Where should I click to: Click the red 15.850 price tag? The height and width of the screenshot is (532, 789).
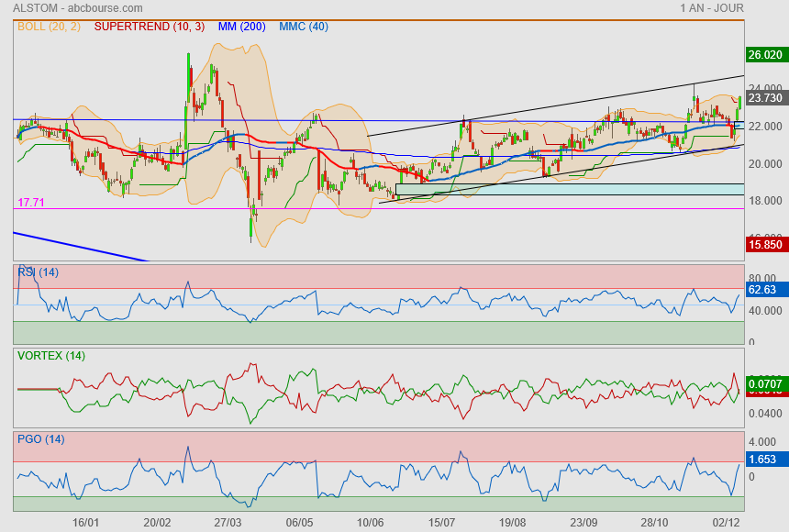pyautogui.click(x=765, y=246)
